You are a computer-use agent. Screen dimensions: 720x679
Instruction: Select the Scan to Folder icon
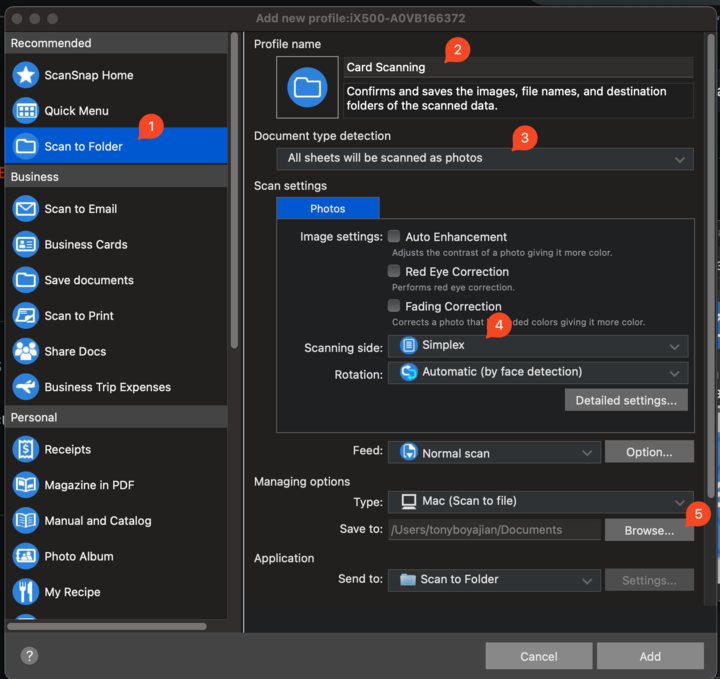pos(26,146)
